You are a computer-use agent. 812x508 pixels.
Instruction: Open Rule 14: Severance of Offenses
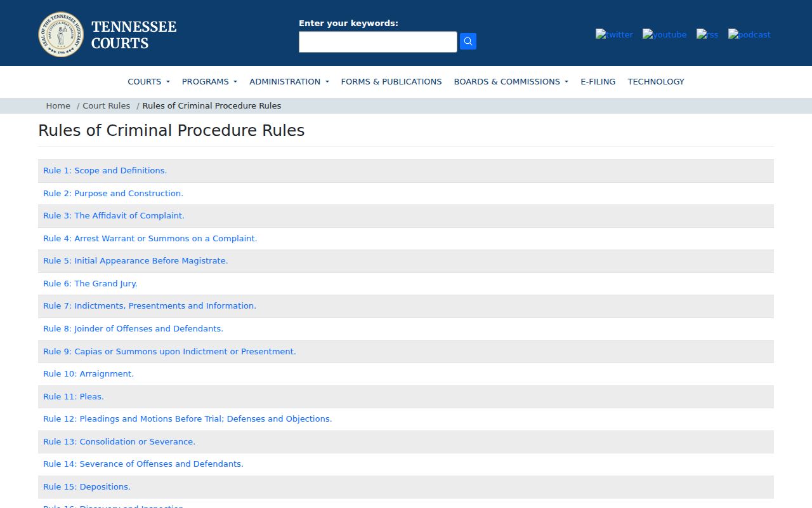click(x=143, y=464)
